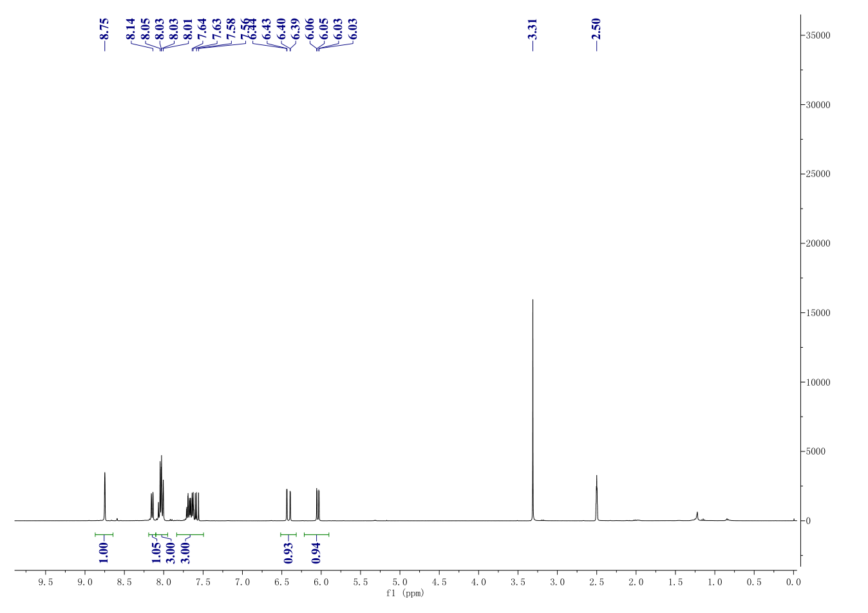
Task: Click the 20000 intensity axis label
Action: click(818, 243)
